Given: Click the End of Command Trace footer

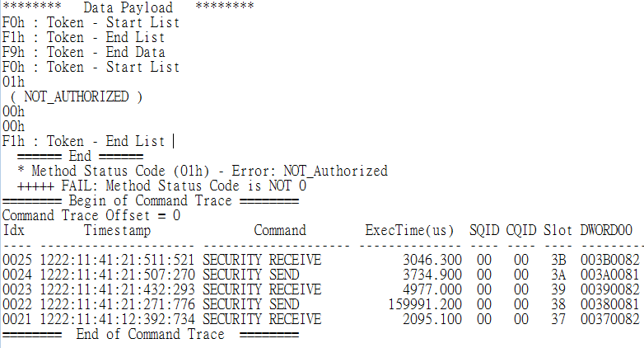Looking at the screenshot, I should click(150, 334).
